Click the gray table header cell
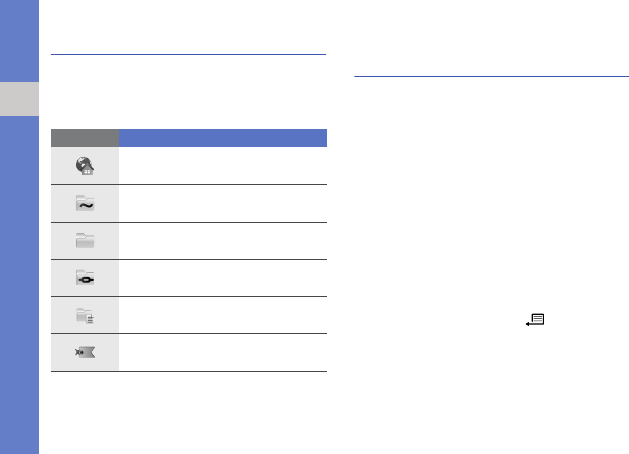This screenshot has height=454, width=629. point(84,138)
